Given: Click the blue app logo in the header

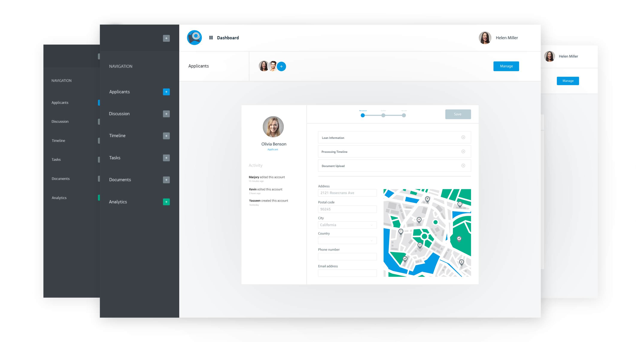Looking at the screenshot, I should pos(194,38).
